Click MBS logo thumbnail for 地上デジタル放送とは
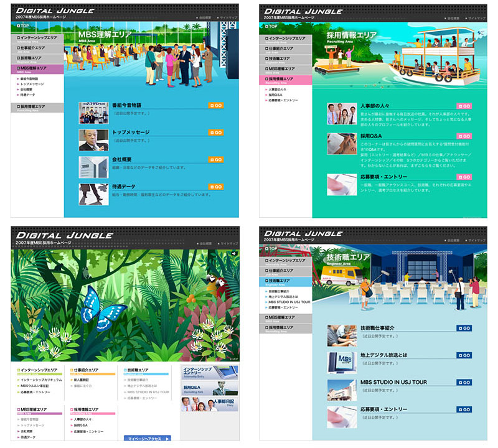Viewport: 498px width, 448px height. (x=342, y=363)
